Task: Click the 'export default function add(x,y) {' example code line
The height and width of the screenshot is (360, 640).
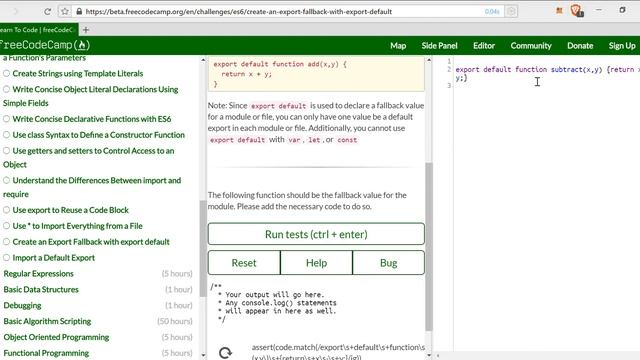Action: point(280,64)
